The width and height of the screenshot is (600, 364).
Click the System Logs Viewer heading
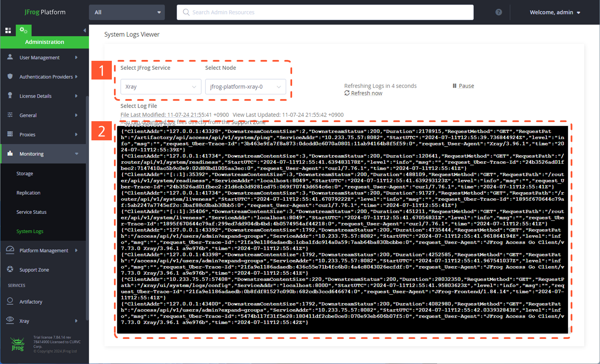pos(132,34)
